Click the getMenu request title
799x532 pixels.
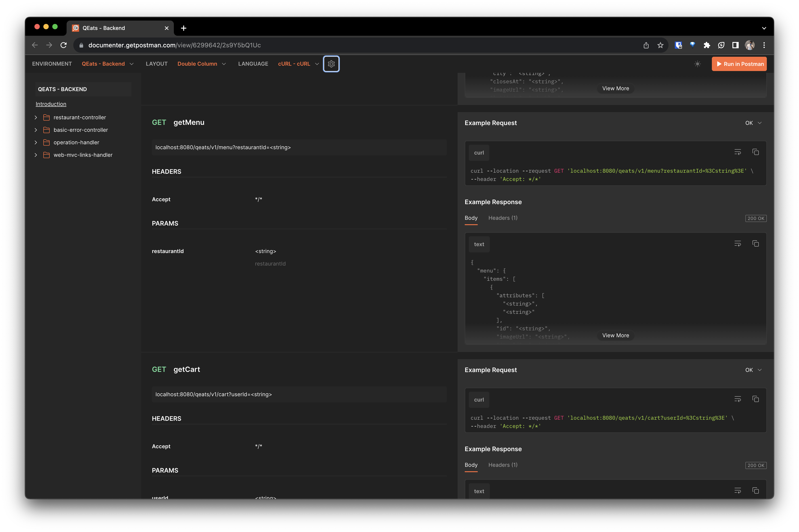pos(189,122)
